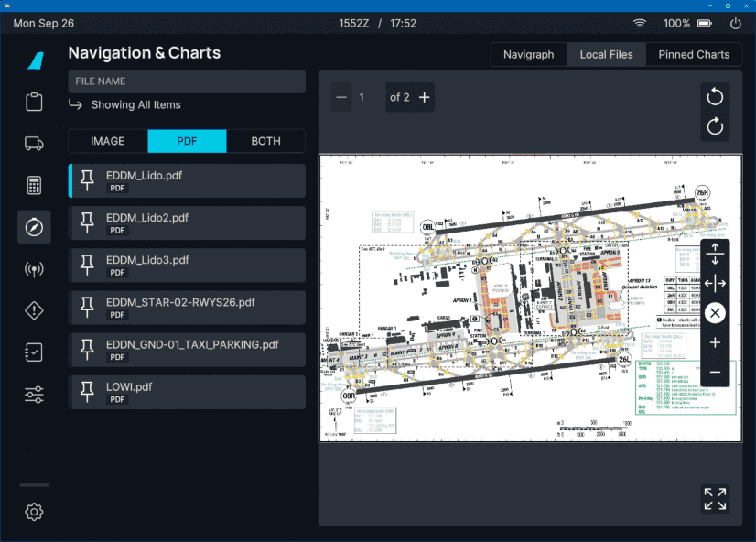Rotate the chart counterclockwise
The height and width of the screenshot is (542, 756).
(715, 97)
